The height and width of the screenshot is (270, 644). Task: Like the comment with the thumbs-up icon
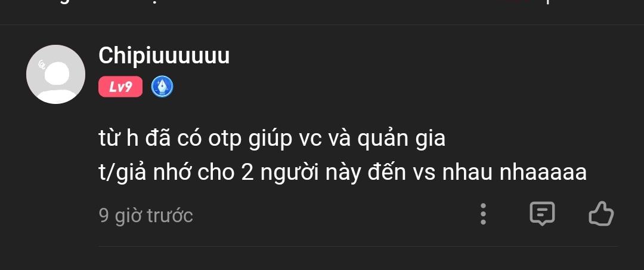(601, 214)
